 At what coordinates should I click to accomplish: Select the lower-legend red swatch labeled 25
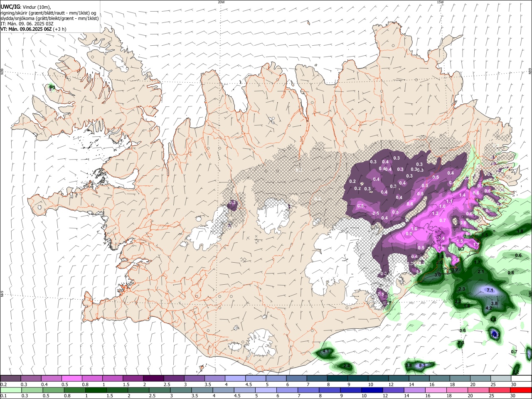coord(499,390)
